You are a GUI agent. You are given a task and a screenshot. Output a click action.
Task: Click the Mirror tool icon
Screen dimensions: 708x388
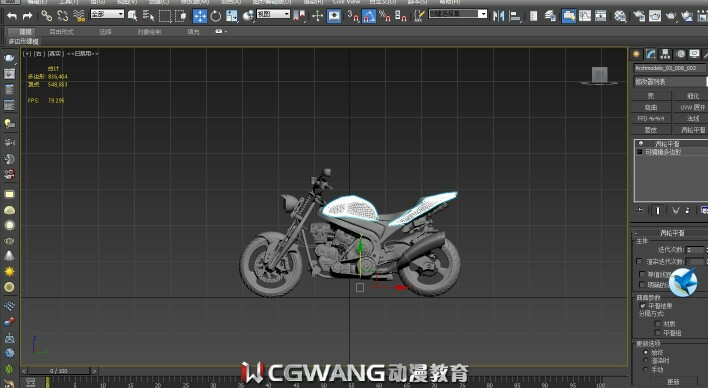point(498,16)
